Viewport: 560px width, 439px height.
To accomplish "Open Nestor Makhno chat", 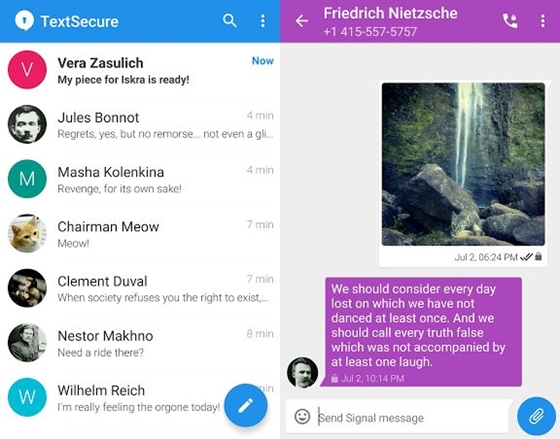I will pos(140,343).
